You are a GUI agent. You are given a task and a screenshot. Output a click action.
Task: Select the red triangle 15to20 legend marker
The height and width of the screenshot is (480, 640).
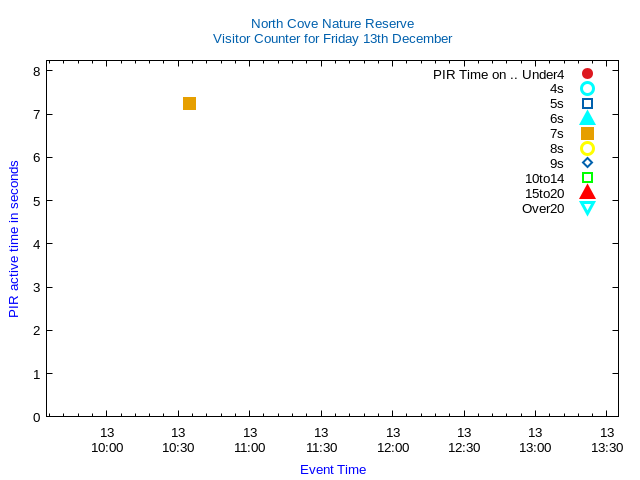click(587, 192)
